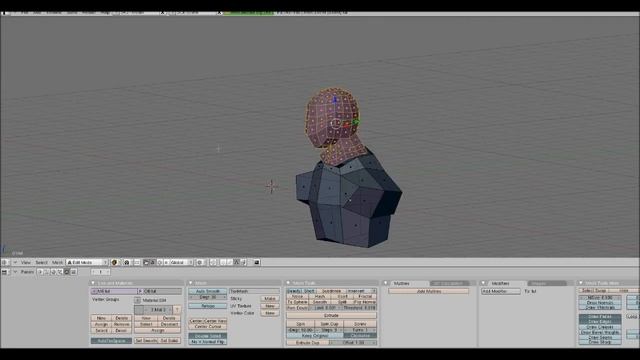Open the Select menu in 3D header
640x360 pixels.
[41, 262]
